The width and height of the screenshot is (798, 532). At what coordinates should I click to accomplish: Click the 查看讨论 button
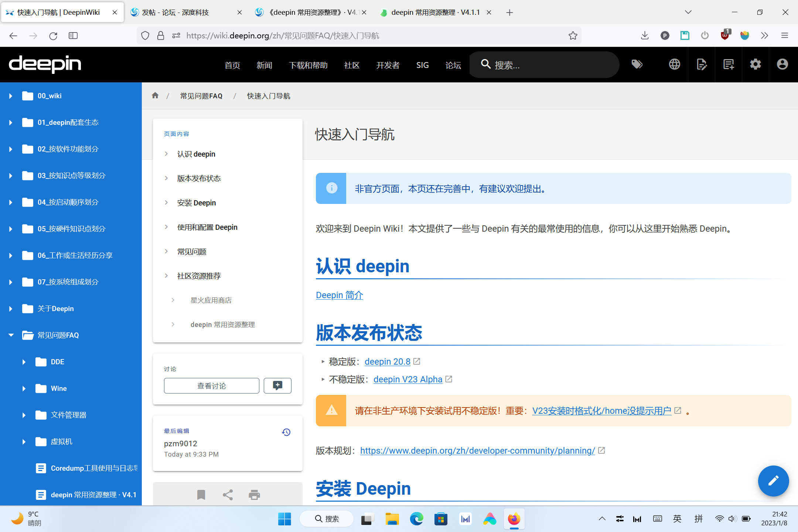point(211,385)
